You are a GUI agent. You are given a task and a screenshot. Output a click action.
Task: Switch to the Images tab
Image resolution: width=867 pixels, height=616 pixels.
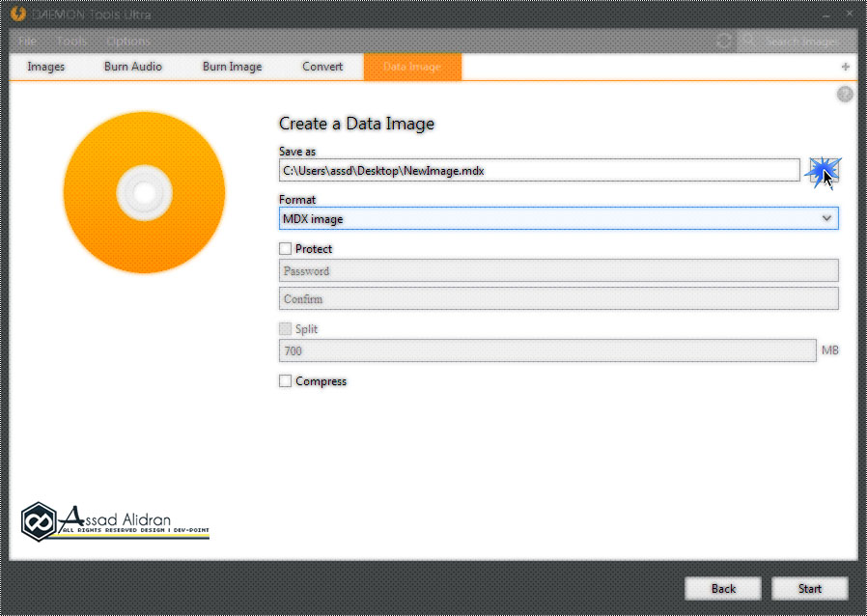[46, 67]
